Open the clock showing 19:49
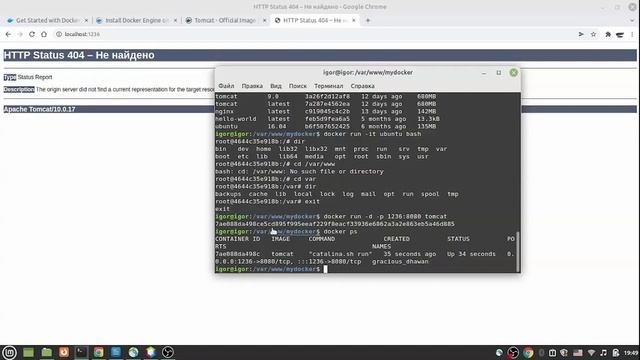Screen dimensions: 640x360 coord(631,353)
